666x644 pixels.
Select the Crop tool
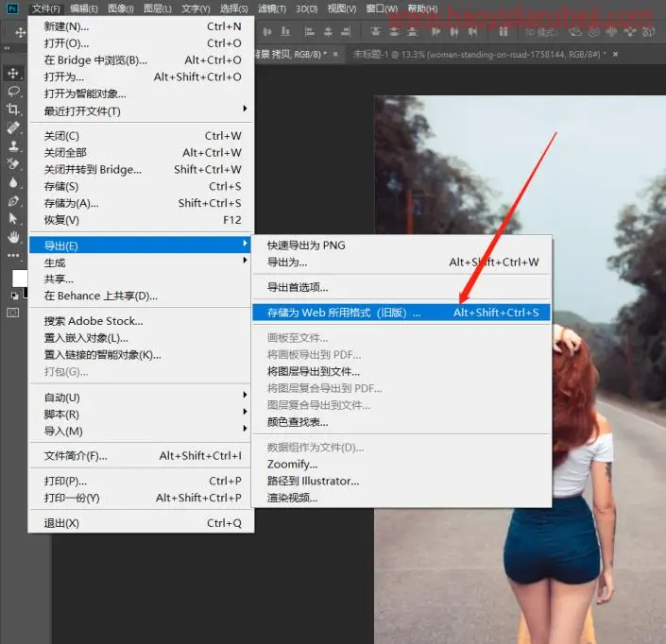click(13, 110)
